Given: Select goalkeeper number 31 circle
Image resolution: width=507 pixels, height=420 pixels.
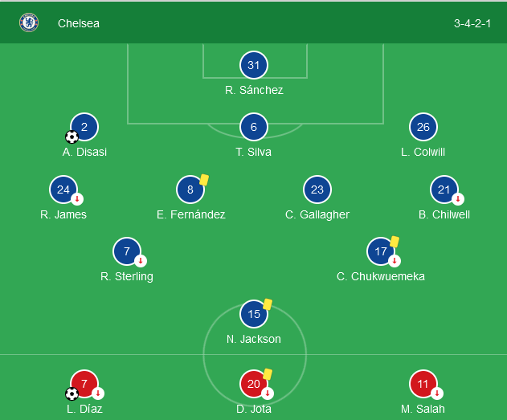Looking at the screenshot, I should pos(254,65).
